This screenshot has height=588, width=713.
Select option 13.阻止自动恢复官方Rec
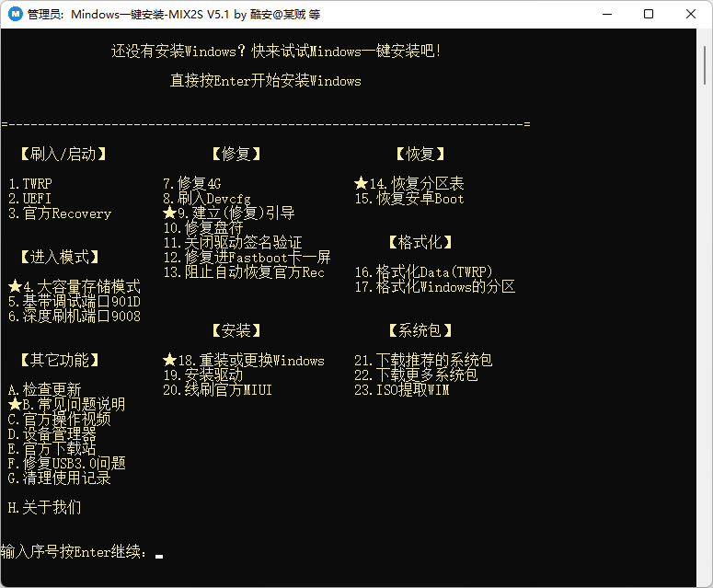pos(244,272)
